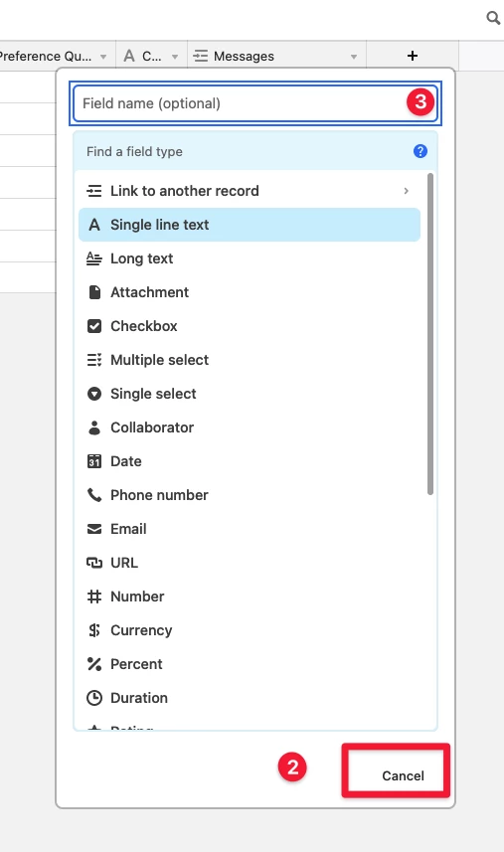Expand Link to another record submenu arrow

[406, 191]
